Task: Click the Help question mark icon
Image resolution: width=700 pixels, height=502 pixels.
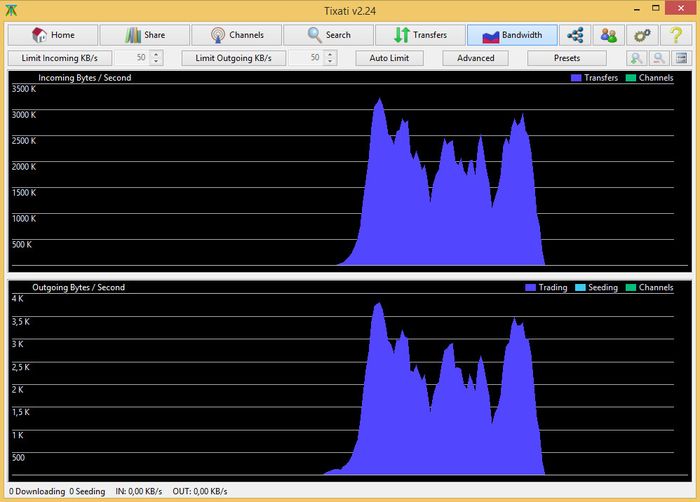Action: [675, 35]
